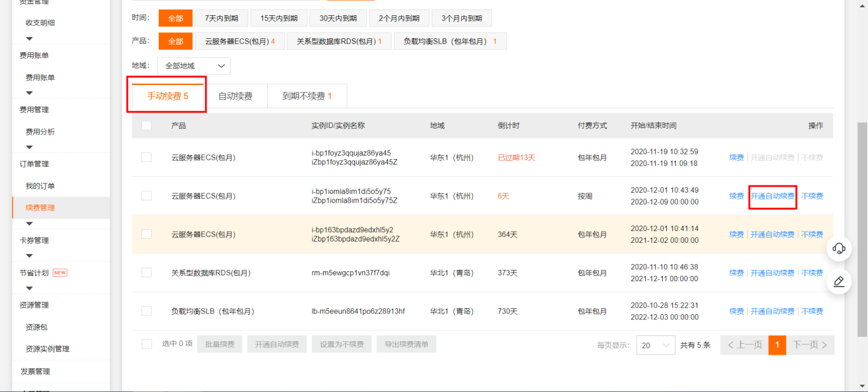The width and height of the screenshot is (868, 392).
Task: Click 续费 for the 6天 ECS row
Action: click(x=737, y=196)
